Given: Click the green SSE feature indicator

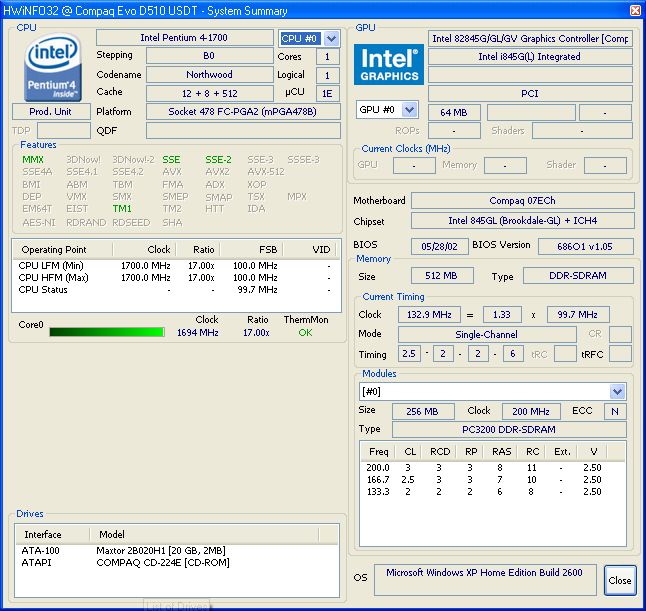Looking at the screenshot, I should tap(172, 159).
